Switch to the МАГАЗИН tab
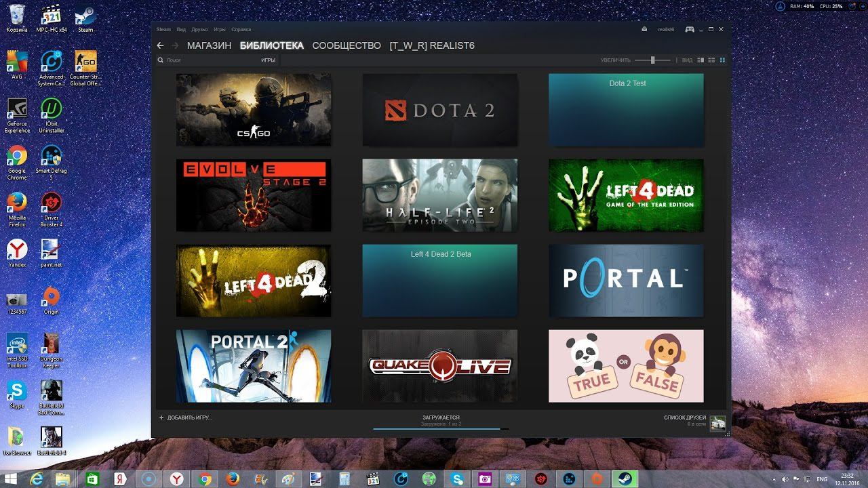868x488 pixels. coord(210,45)
